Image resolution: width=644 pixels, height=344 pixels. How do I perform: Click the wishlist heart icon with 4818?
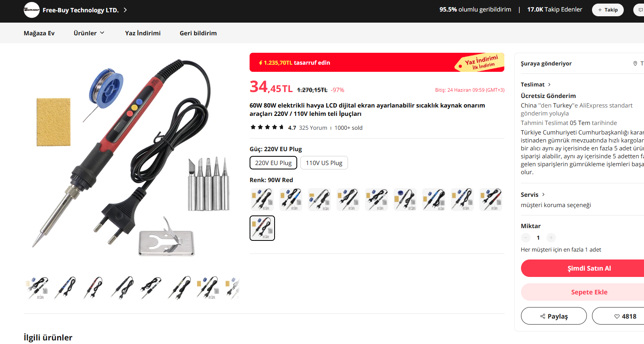coord(617,316)
